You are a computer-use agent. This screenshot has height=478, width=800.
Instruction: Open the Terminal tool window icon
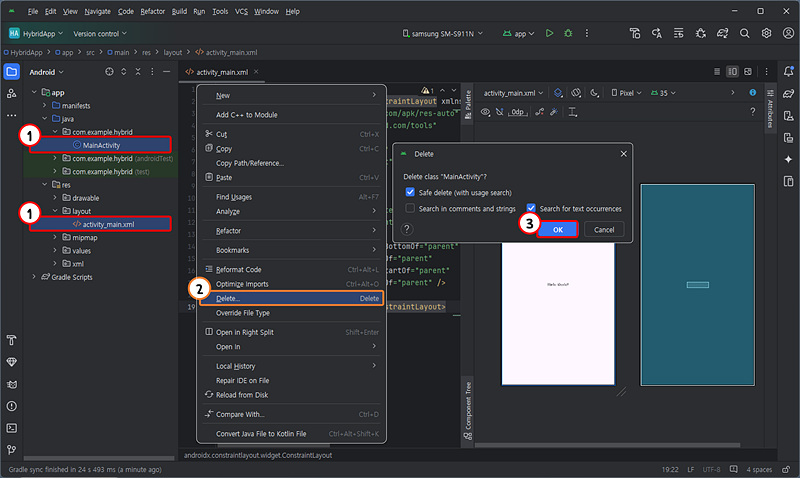(12, 428)
